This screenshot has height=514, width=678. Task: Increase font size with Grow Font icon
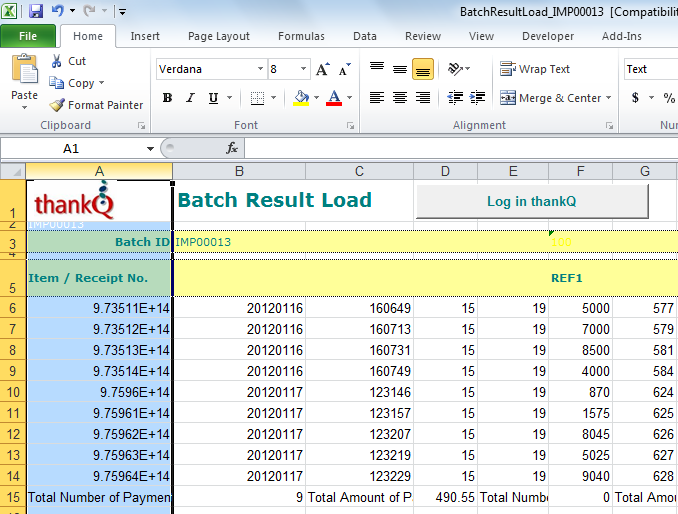coord(323,69)
